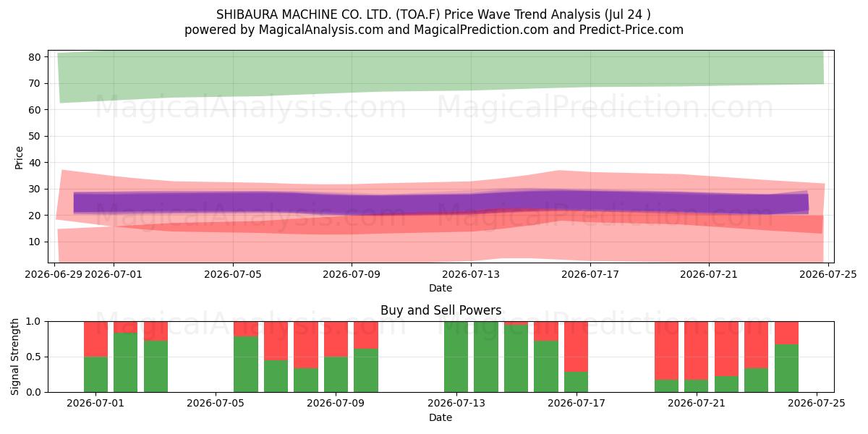This screenshot has height=434, width=868.
Task: Click the 2026-07-25 tick on the price chart
Action: 827,274
